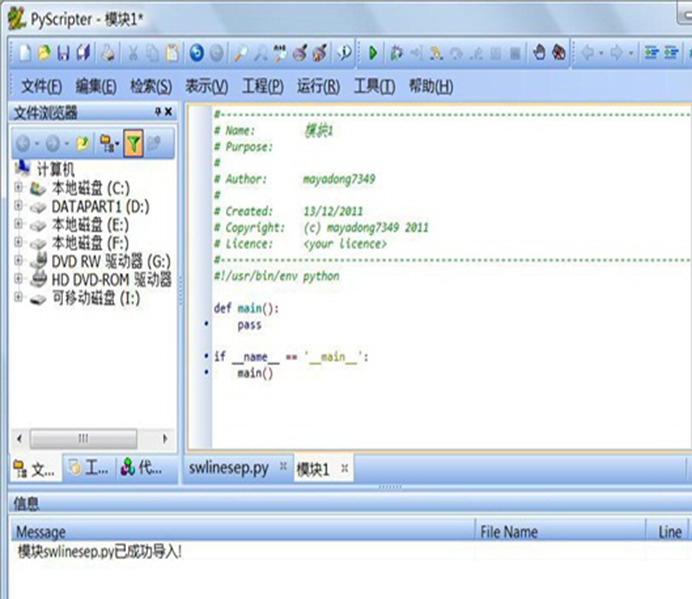This screenshot has height=599, width=692.
Task: Switch to the 工... bottom panel tab
Action: point(90,468)
